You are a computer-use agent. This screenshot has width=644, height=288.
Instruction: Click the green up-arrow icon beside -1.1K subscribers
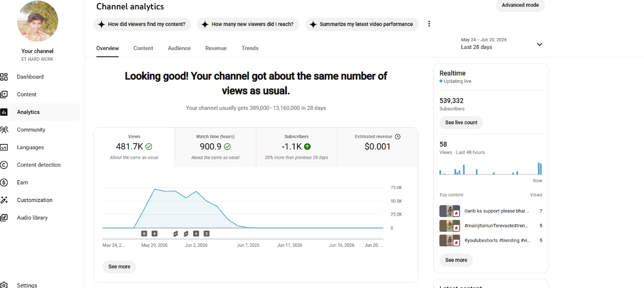coord(307,147)
